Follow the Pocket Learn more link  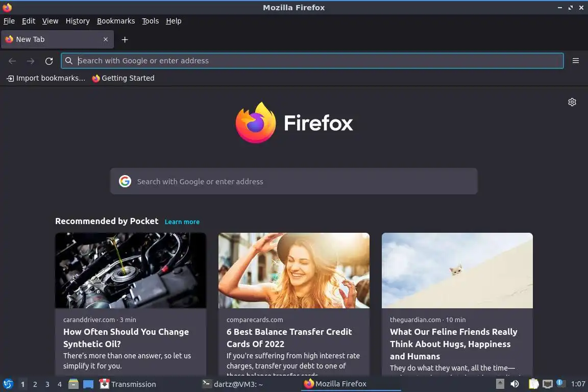[182, 222]
